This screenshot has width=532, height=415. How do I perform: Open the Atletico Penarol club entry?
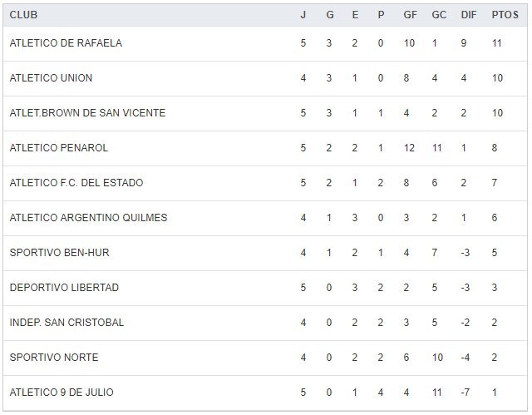(59, 148)
